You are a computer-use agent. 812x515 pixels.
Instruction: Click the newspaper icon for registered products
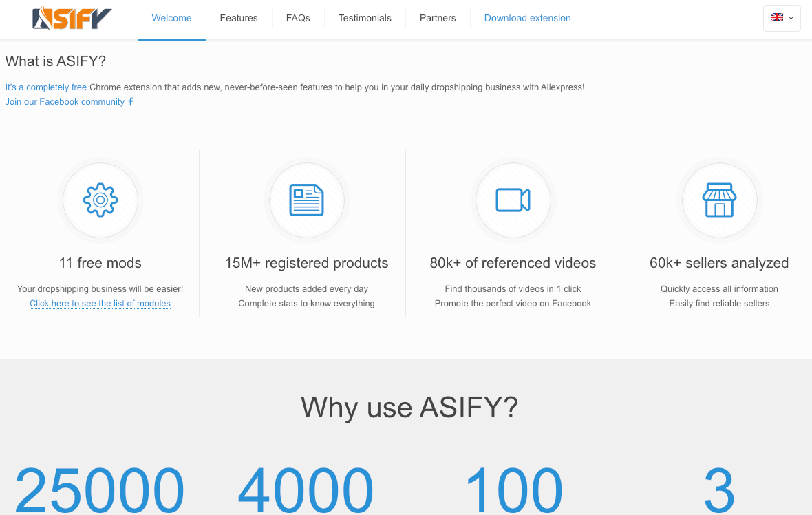(x=307, y=200)
